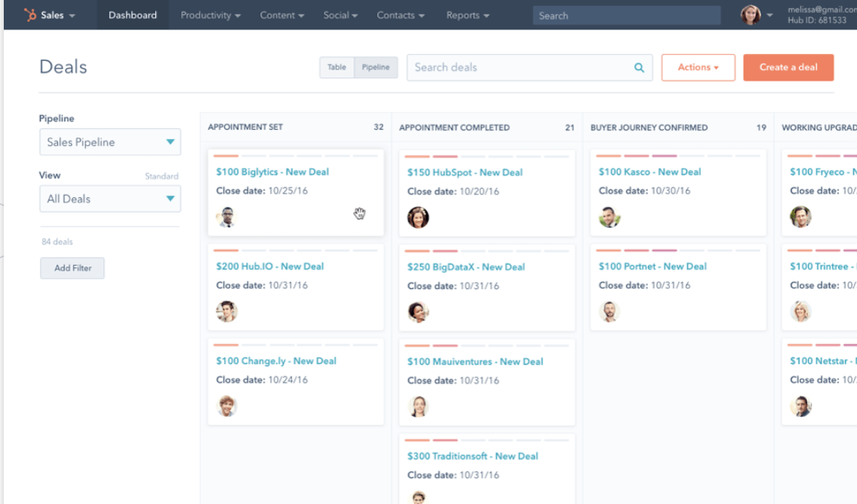Image resolution: width=857 pixels, height=504 pixels.
Task: Switch to Table view
Action: click(x=337, y=67)
